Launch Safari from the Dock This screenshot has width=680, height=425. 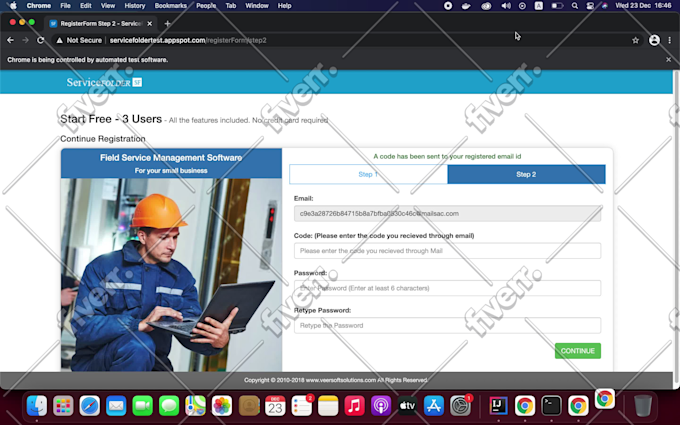90,406
